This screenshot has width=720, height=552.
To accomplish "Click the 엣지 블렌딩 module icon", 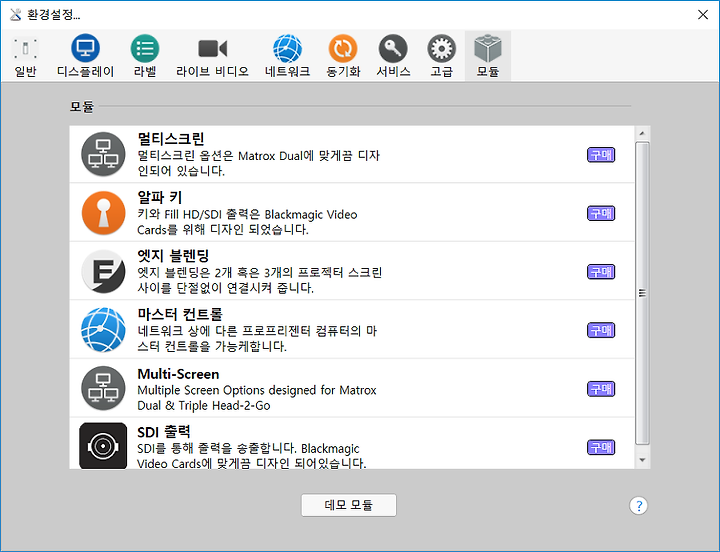I will click(103, 271).
